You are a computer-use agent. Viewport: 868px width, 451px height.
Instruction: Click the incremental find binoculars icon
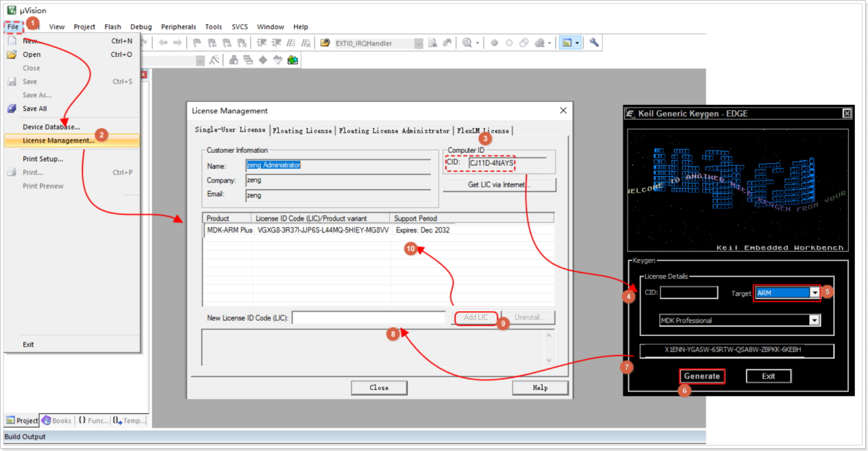point(447,42)
